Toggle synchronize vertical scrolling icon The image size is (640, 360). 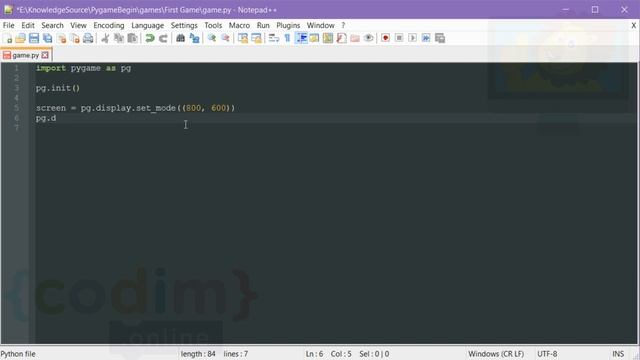click(243, 38)
